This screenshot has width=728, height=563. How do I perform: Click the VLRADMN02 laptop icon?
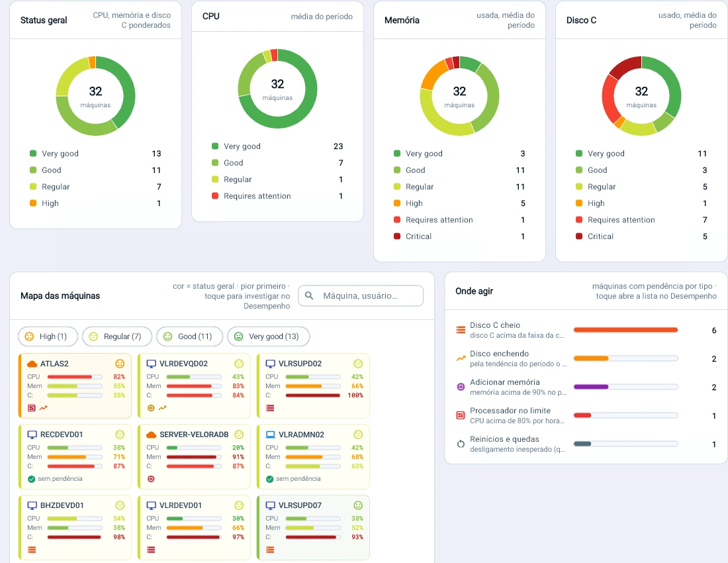270,435
